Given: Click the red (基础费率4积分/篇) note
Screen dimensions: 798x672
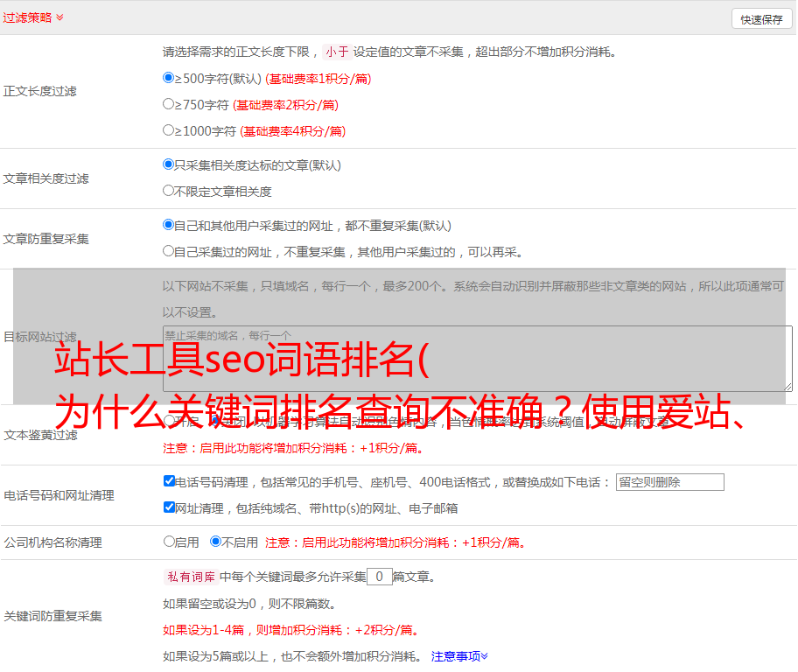Looking at the screenshot, I should [292, 131].
